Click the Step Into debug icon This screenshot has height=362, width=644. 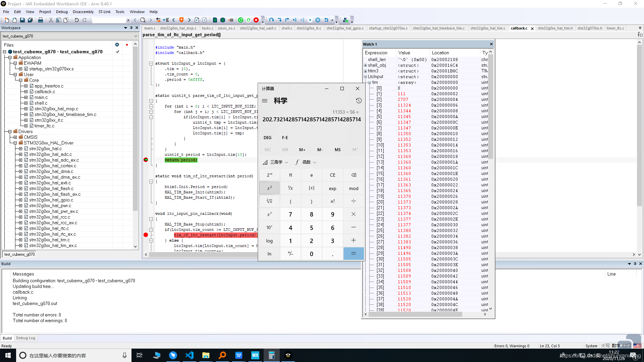[279, 20]
